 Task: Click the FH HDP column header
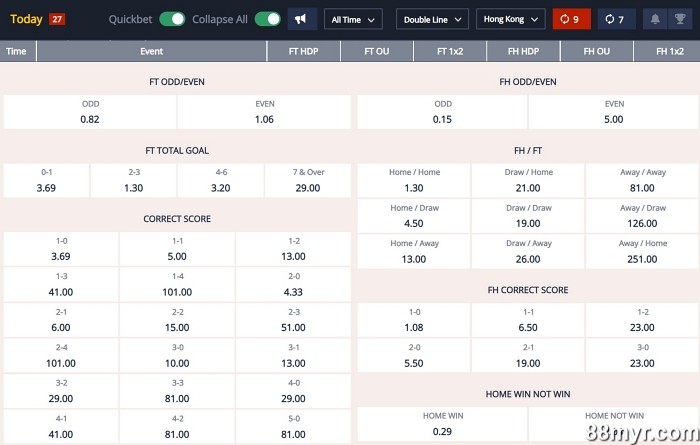523,51
